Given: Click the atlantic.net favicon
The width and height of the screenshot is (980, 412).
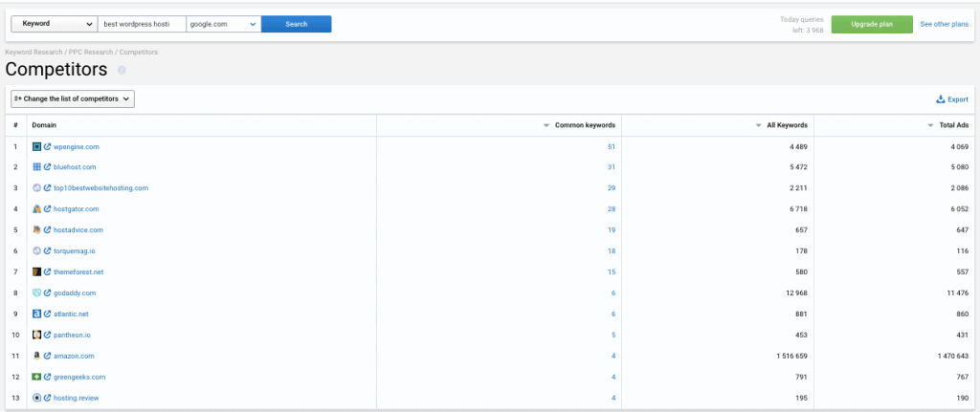Looking at the screenshot, I should pyautogui.click(x=37, y=314).
